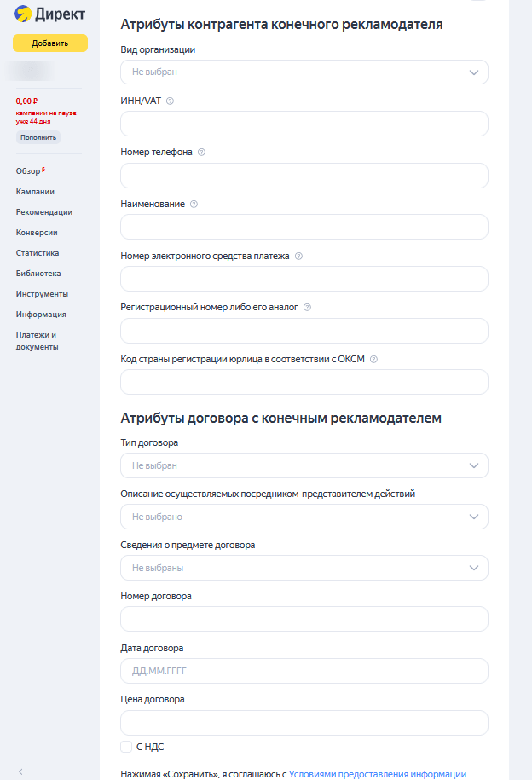Screen dimensions: 532x780
Task: Click help icon beside Наименование label
Action: (194, 205)
